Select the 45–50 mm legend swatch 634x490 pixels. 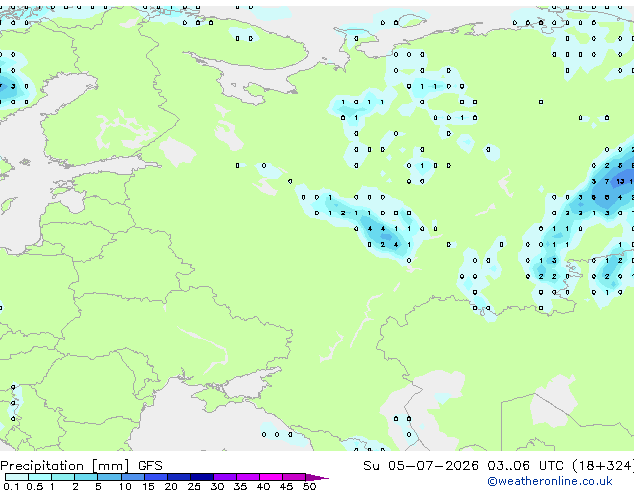pos(294,477)
